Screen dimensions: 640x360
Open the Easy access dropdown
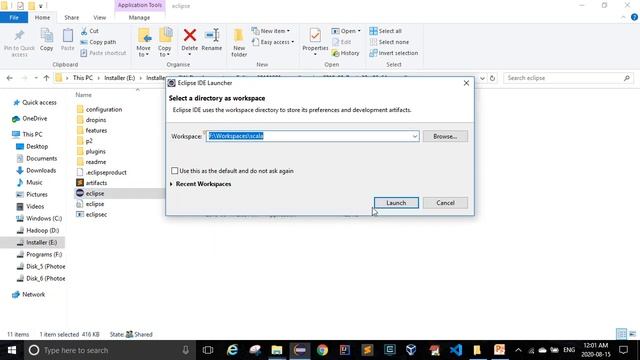click(x=273, y=42)
